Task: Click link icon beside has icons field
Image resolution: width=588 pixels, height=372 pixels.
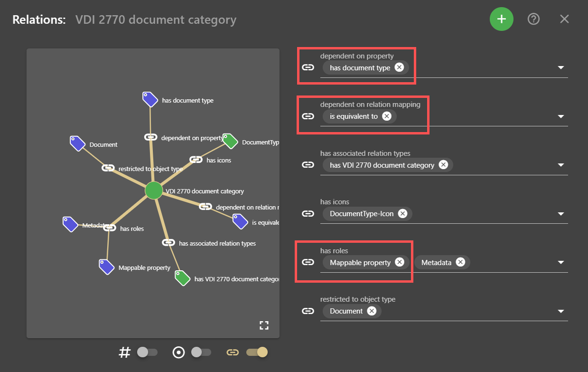Action: 308,214
